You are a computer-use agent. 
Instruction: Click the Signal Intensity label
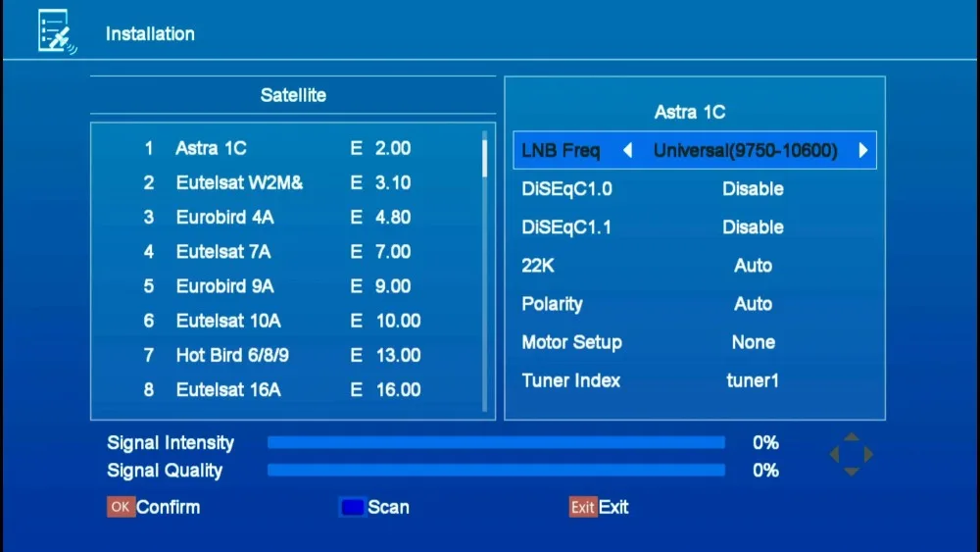click(x=170, y=443)
